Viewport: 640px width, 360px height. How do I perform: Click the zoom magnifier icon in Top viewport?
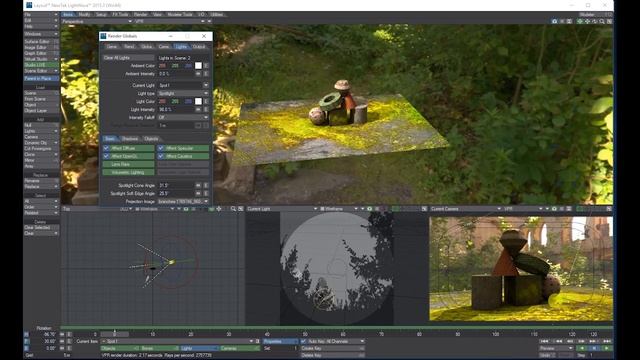tap(233, 209)
